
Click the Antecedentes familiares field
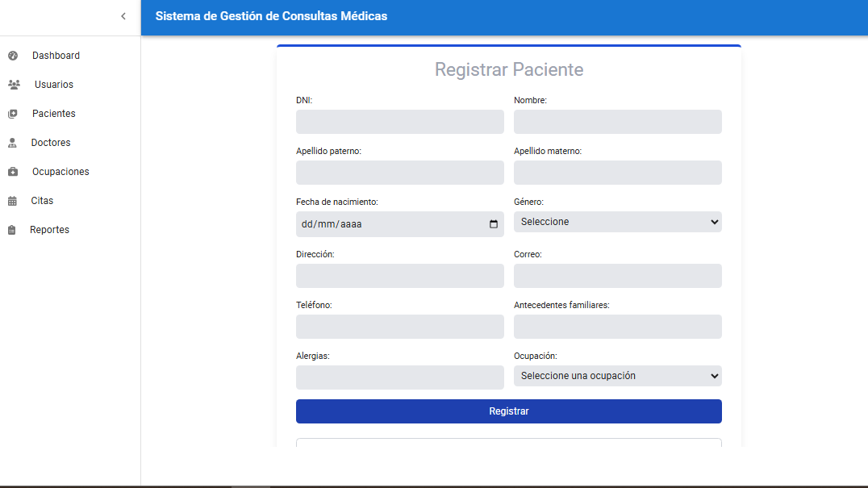click(x=617, y=327)
